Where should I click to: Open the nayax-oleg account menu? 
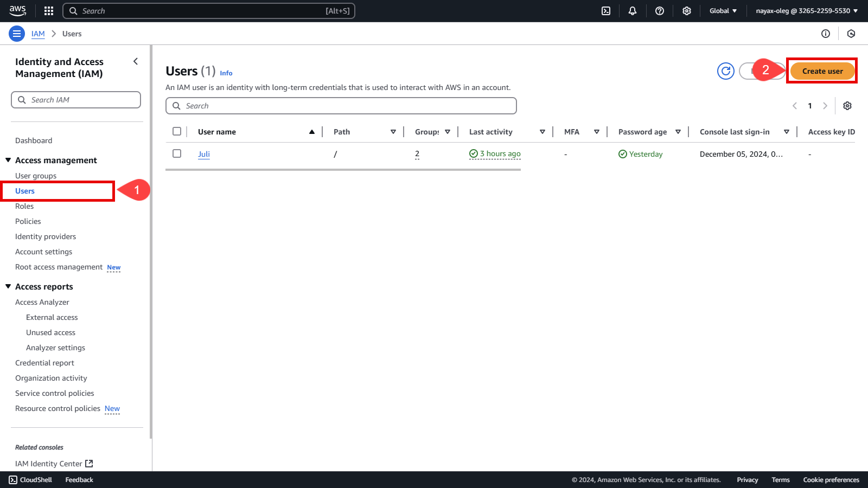tap(807, 11)
